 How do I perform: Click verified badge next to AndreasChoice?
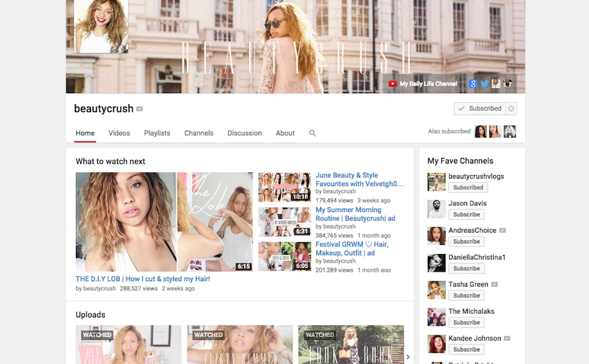coord(503,231)
